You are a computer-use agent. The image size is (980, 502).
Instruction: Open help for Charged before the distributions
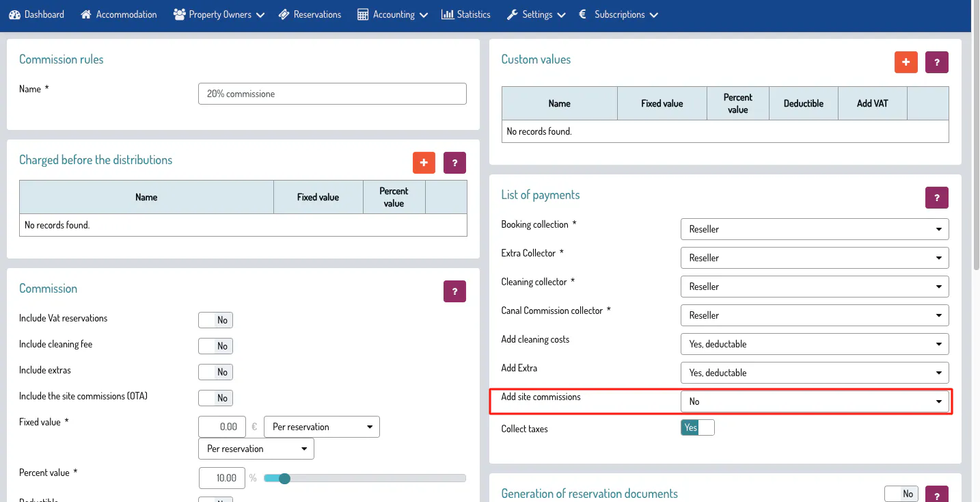point(454,163)
